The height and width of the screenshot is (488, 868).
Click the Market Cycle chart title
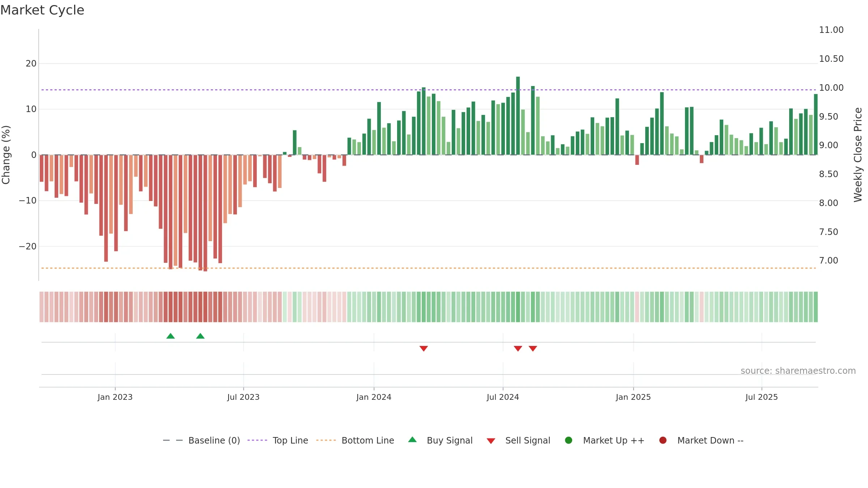(42, 10)
